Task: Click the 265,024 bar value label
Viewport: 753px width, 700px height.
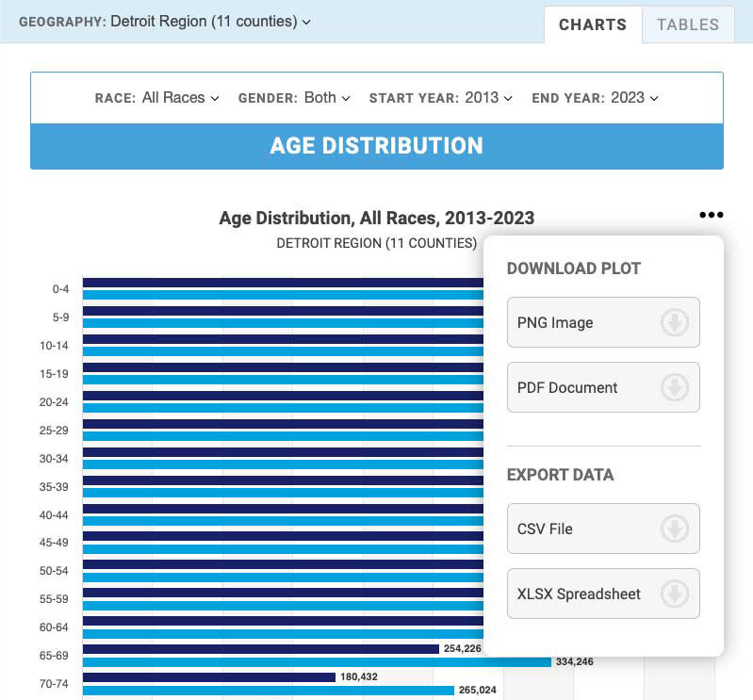Action: [x=478, y=690]
